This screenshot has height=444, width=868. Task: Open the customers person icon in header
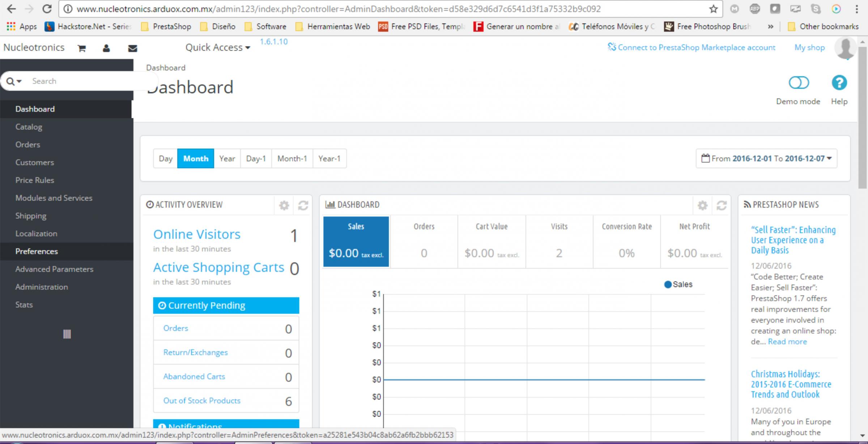pyautogui.click(x=106, y=48)
